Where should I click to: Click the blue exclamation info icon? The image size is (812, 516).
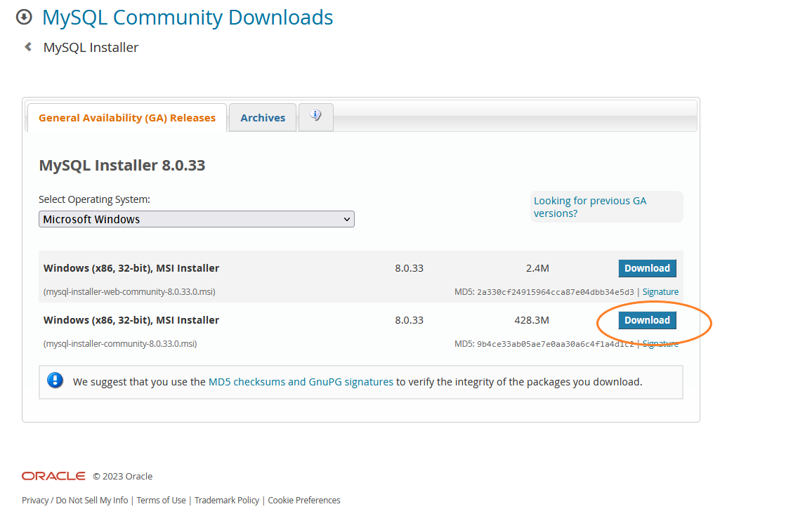pos(55,381)
